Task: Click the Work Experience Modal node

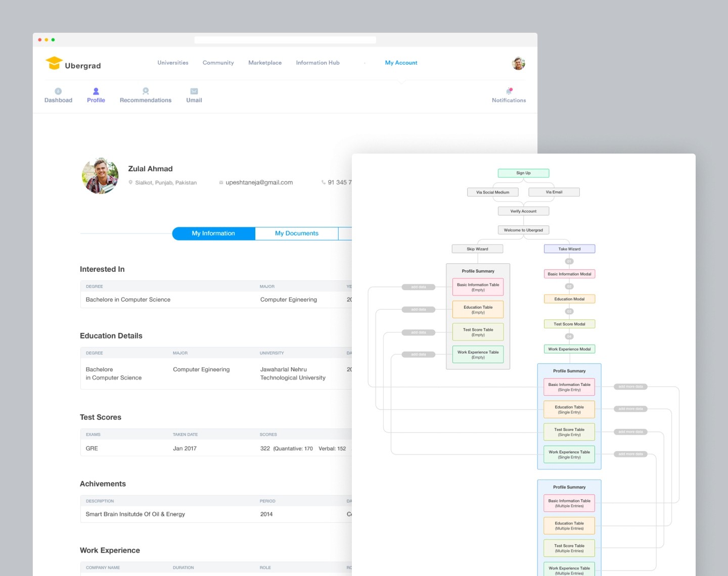Action: click(x=570, y=349)
